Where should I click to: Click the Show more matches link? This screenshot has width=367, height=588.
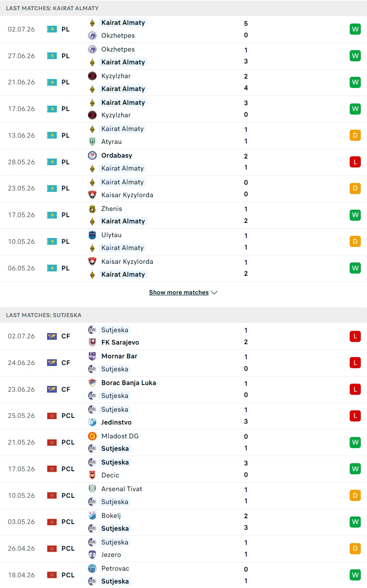pyautogui.click(x=179, y=293)
